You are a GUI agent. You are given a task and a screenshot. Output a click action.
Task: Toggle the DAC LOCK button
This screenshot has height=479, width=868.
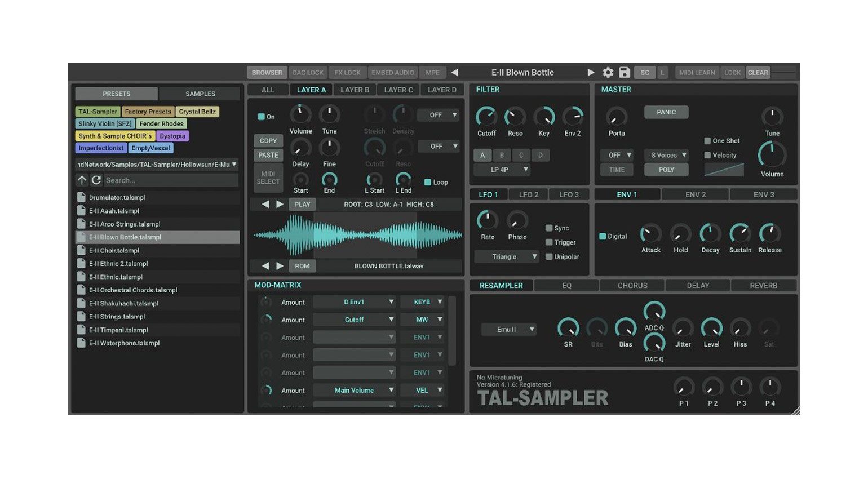[x=308, y=72]
